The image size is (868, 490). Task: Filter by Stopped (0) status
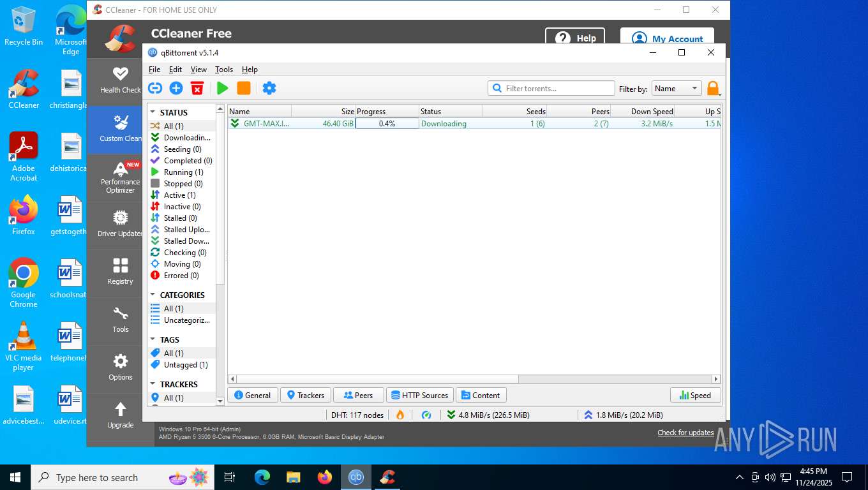tap(181, 184)
